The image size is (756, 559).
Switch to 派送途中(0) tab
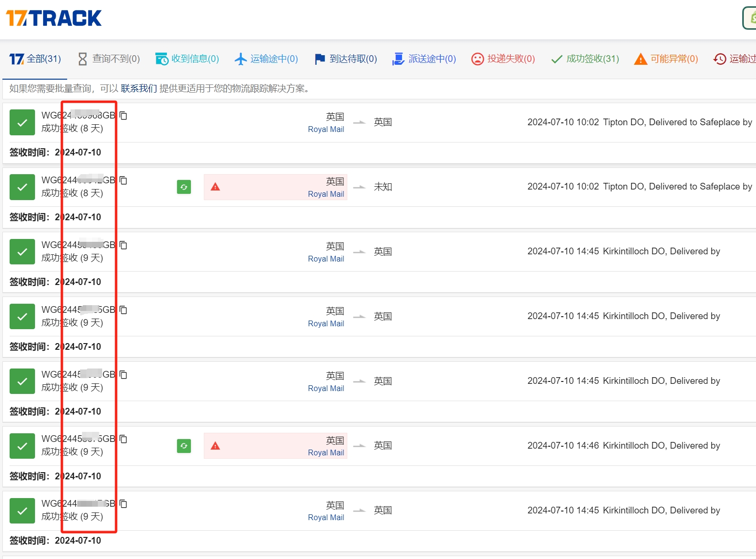click(424, 59)
